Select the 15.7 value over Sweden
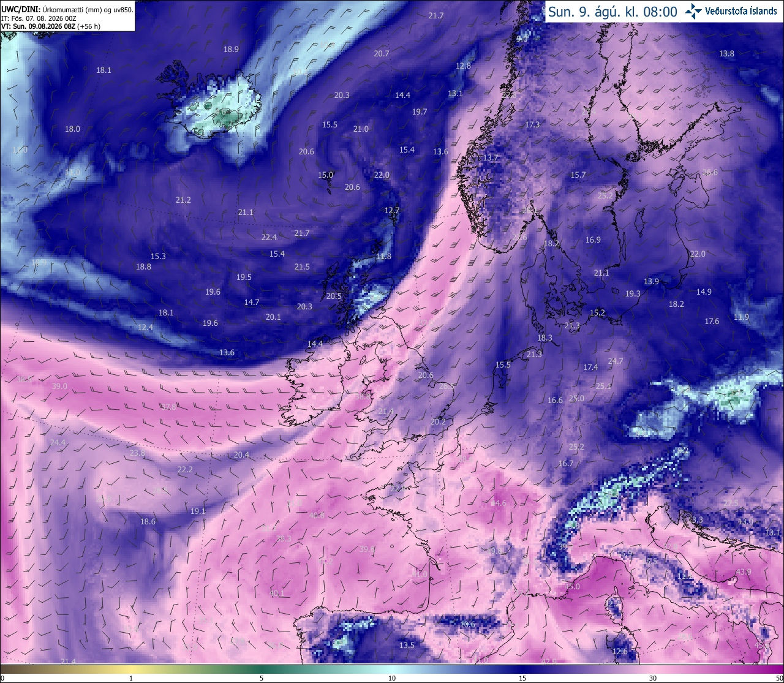The image size is (784, 683). [578, 175]
